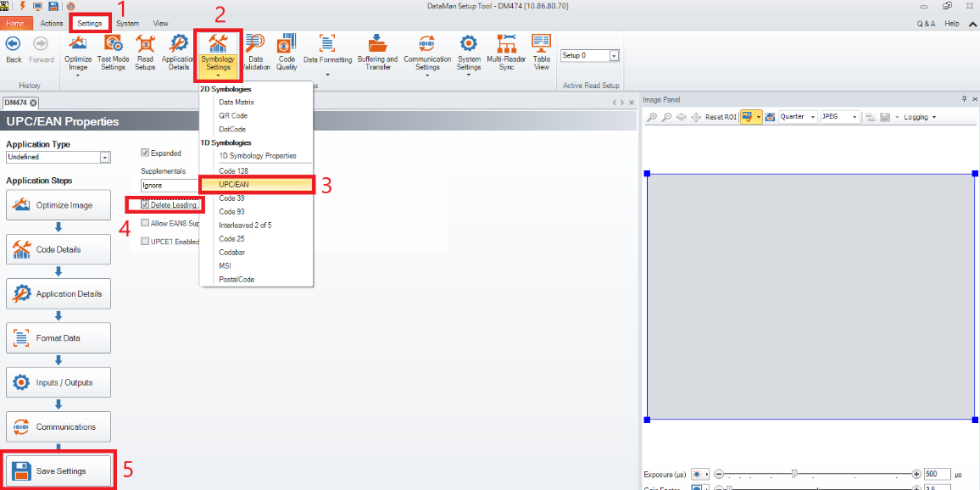Enable the Allow EAN8 checkbox

[144, 223]
